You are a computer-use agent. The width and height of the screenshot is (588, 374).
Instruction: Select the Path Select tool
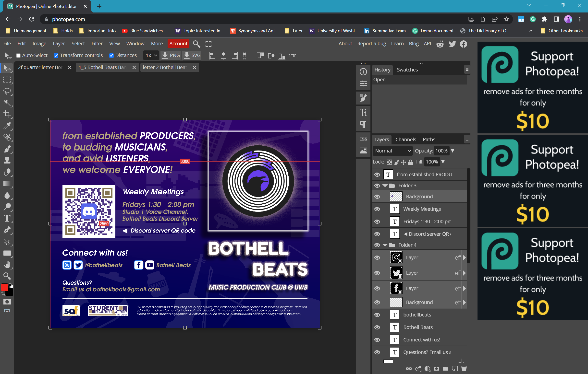tap(7, 242)
